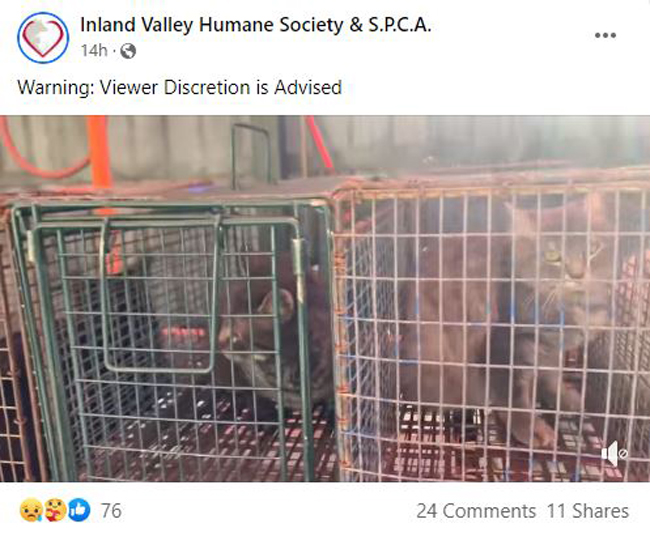Click the orange pole in the video background
Image resolution: width=650 pixels, height=536 pixels.
coord(100,152)
